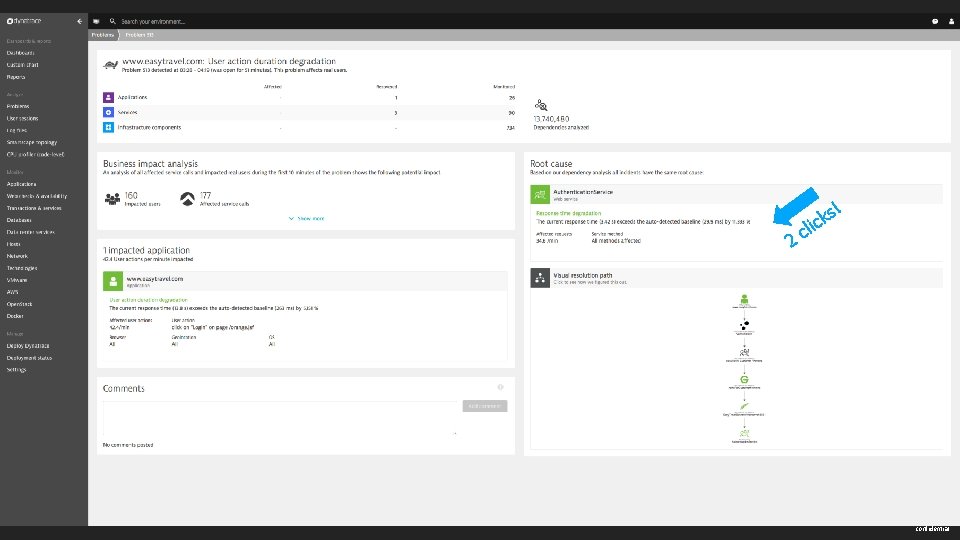
Task: Focus the comments text area
Action: coord(280,419)
